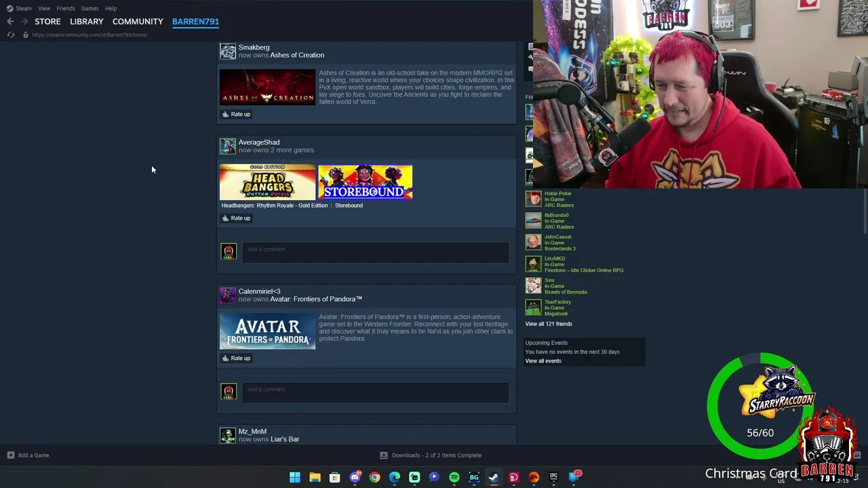
Task: Click the Add a Game button
Action: [28, 455]
